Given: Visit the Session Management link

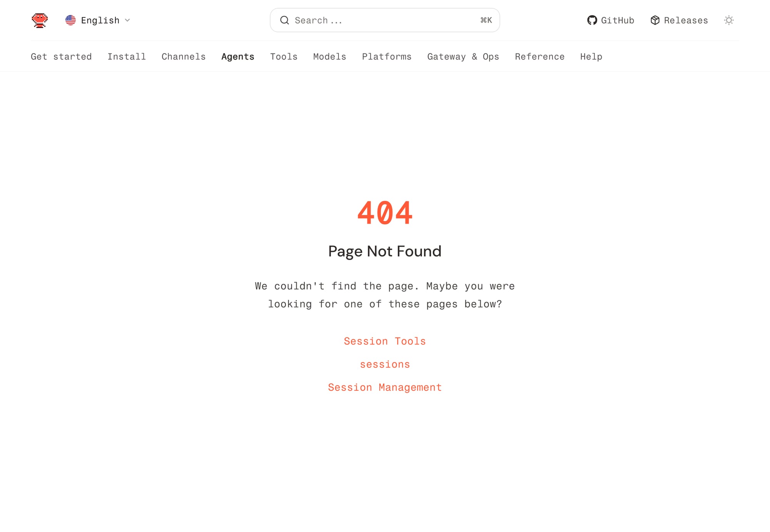Looking at the screenshot, I should tap(385, 387).
